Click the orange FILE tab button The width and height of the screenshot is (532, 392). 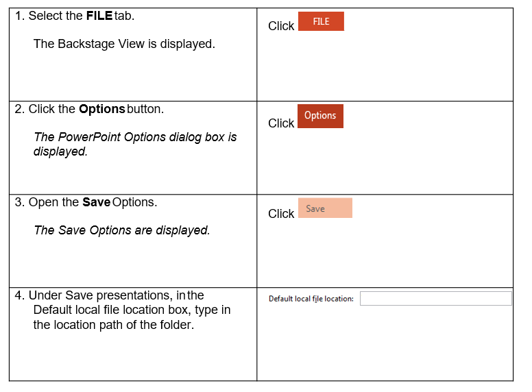pyautogui.click(x=321, y=21)
